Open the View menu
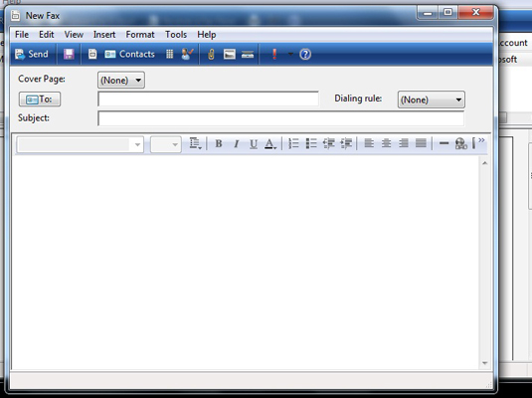This screenshot has height=398, width=532. (x=74, y=35)
